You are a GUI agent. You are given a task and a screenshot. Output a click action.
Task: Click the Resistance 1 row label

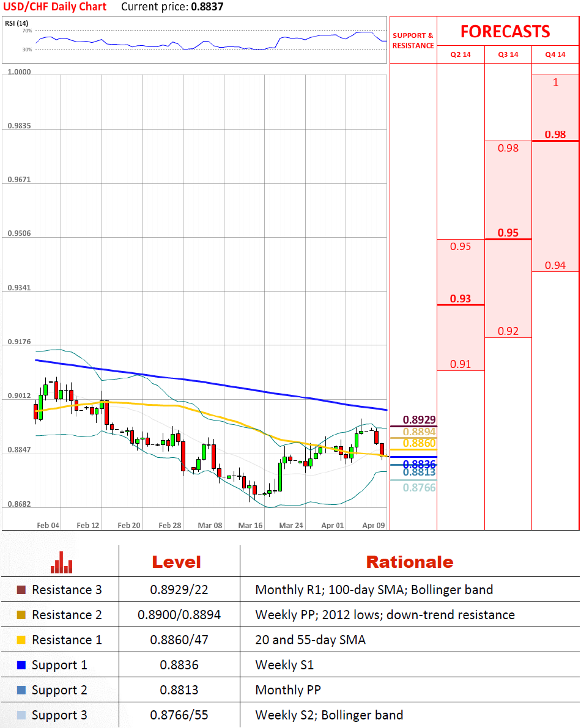tap(67, 640)
